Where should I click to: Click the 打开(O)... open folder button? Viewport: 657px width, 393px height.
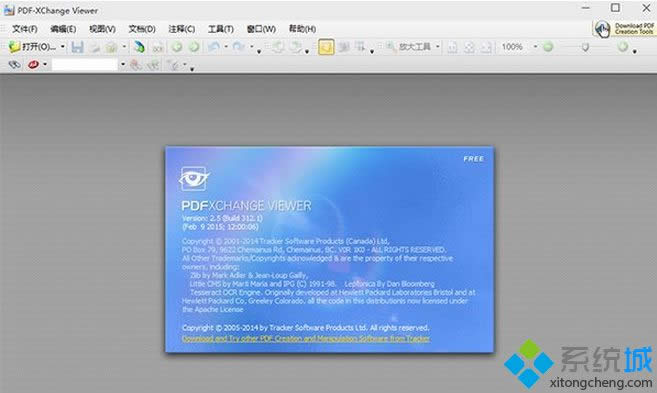click(x=33, y=47)
